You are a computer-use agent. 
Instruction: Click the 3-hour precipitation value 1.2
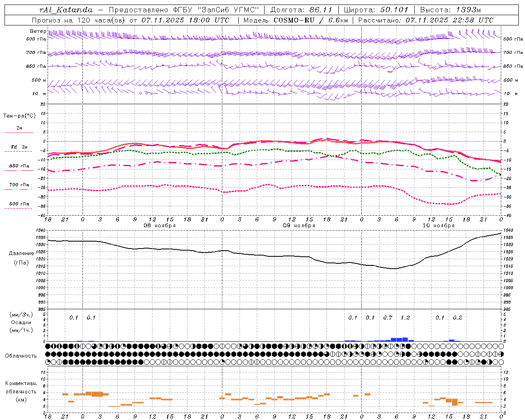coord(405,317)
